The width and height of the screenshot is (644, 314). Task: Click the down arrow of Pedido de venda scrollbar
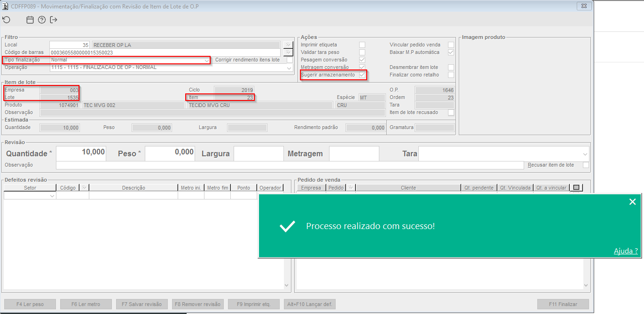click(586, 285)
